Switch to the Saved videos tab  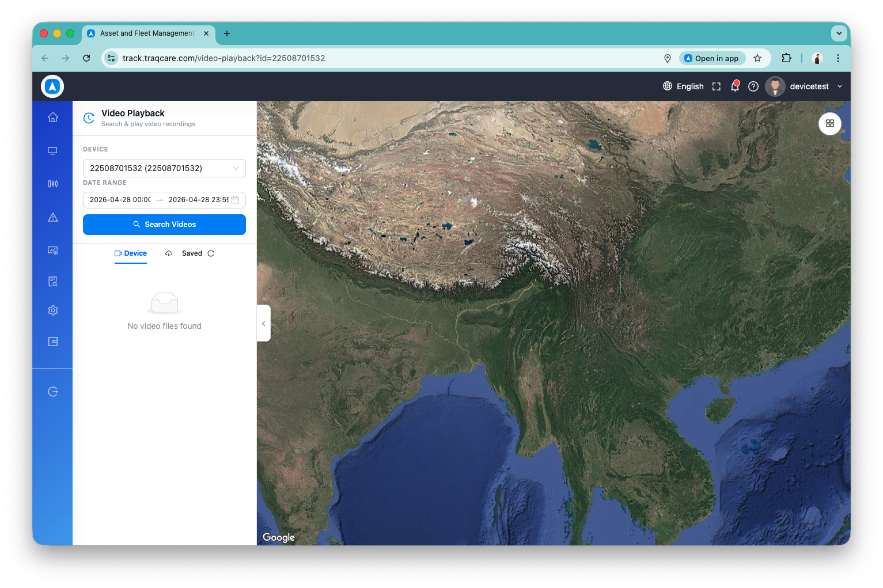pyautogui.click(x=192, y=253)
